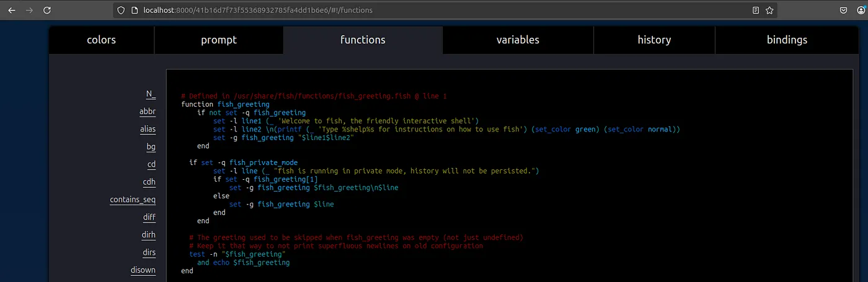
Task: Click the '# Keep it that way' comment
Action: (336, 246)
